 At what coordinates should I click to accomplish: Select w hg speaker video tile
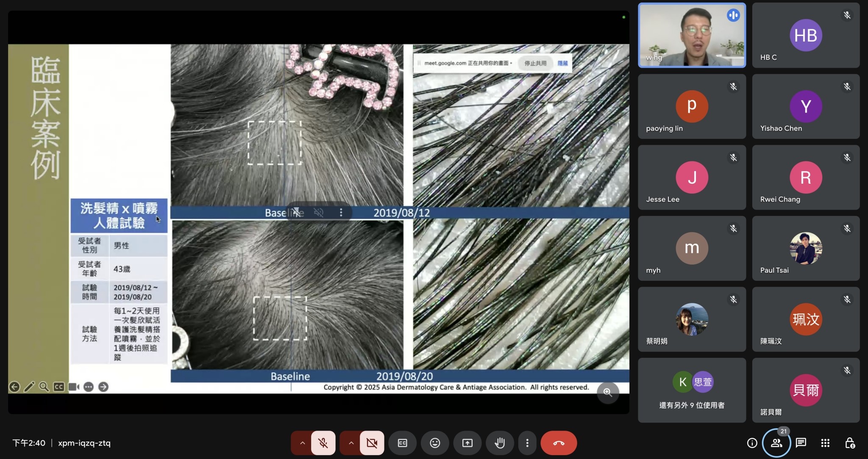click(692, 35)
